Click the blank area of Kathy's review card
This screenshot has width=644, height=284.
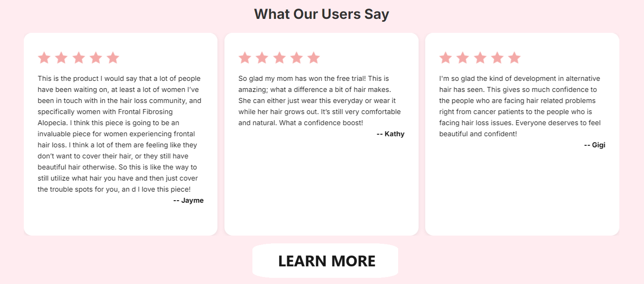pos(321,189)
